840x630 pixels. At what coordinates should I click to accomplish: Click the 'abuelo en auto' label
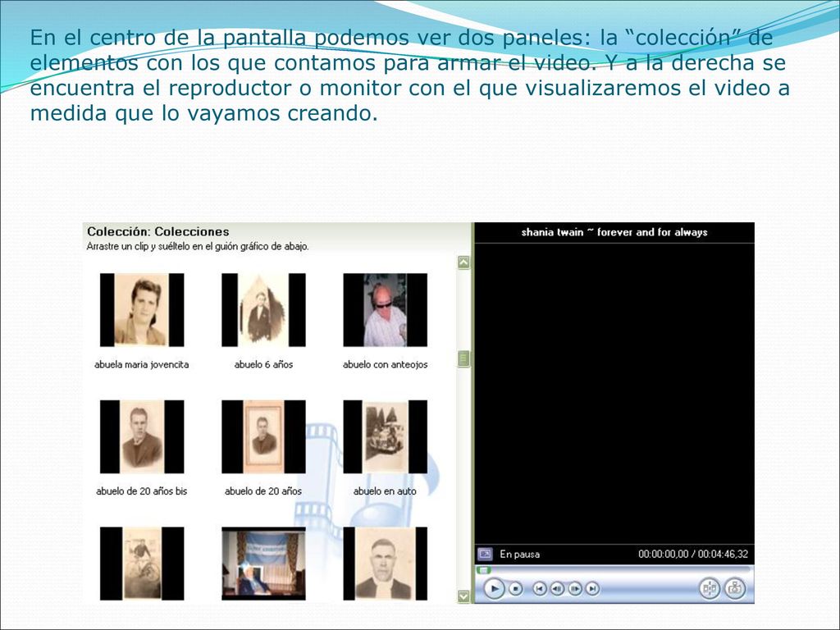tap(385, 491)
